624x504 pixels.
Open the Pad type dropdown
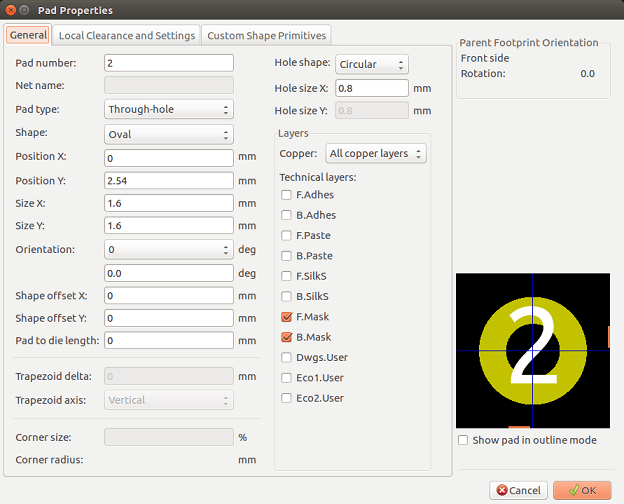tap(168, 109)
